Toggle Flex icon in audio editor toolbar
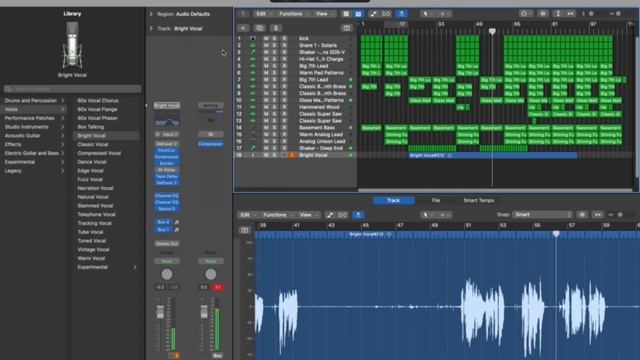The width and height of the screenshot is (640, 360). tap(342, 215)
